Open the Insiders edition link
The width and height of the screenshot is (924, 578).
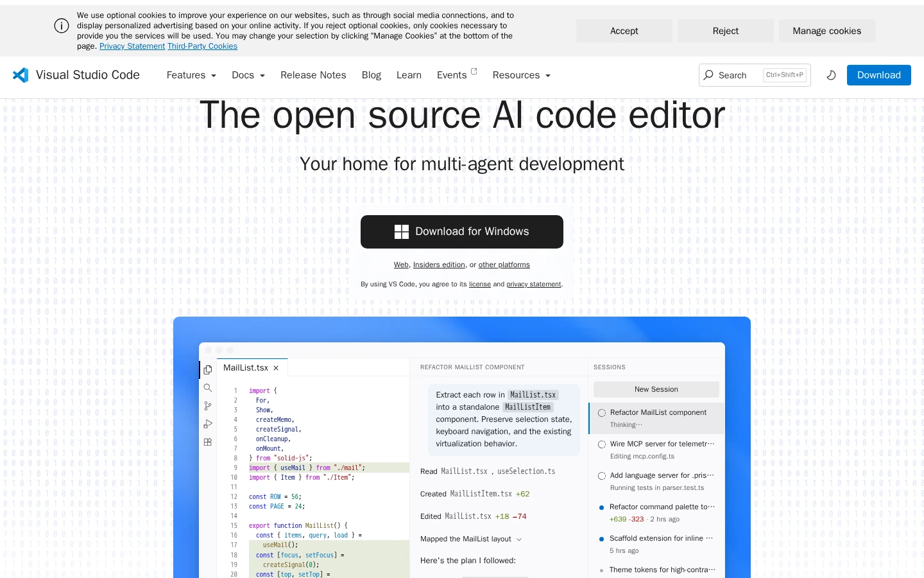pyautogui.click(x=439, y=265)
